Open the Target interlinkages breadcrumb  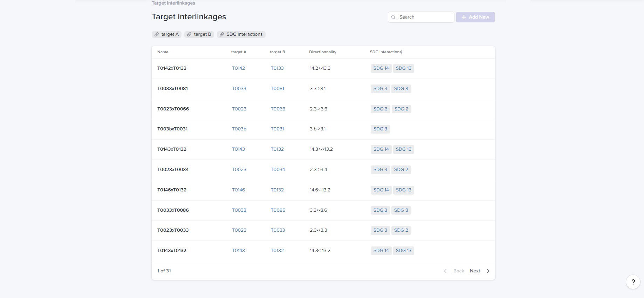pyautogui.click(x=173, y=3)
